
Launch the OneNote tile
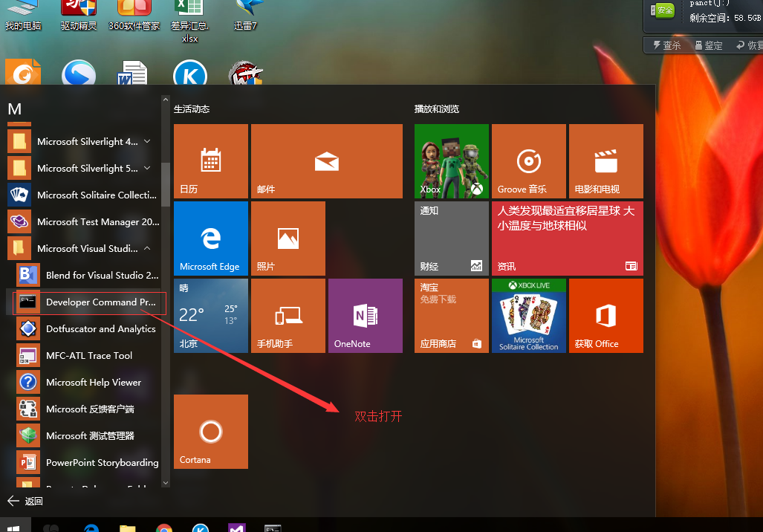[366, 316]
